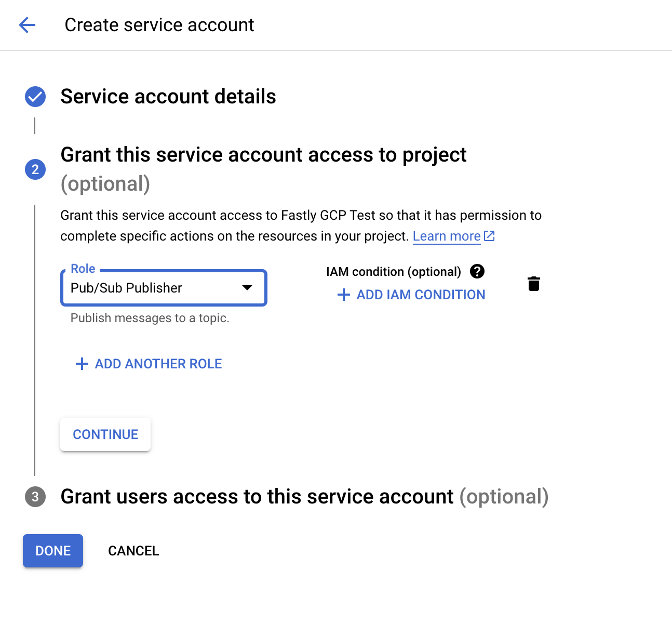The height and width of the screenshot is (637, 672).
Task: Click the plus icon next to ADD ANOTHER ROLE
Action: coord(81,364)
